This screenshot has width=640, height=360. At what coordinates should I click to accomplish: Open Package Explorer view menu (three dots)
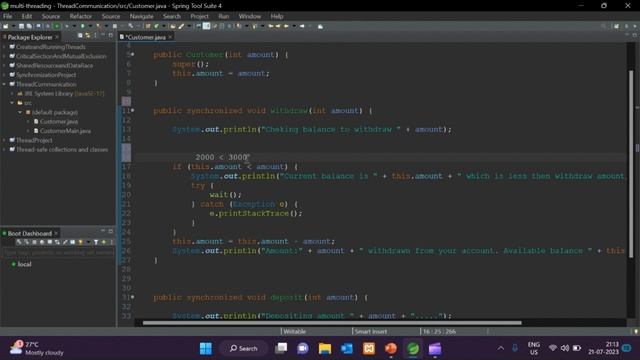(x=95, y=36)
